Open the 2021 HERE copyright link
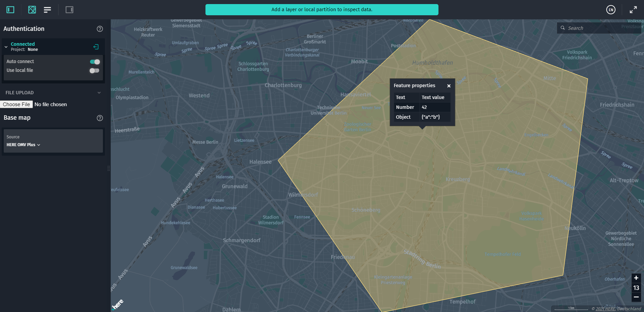 (605, 309)
